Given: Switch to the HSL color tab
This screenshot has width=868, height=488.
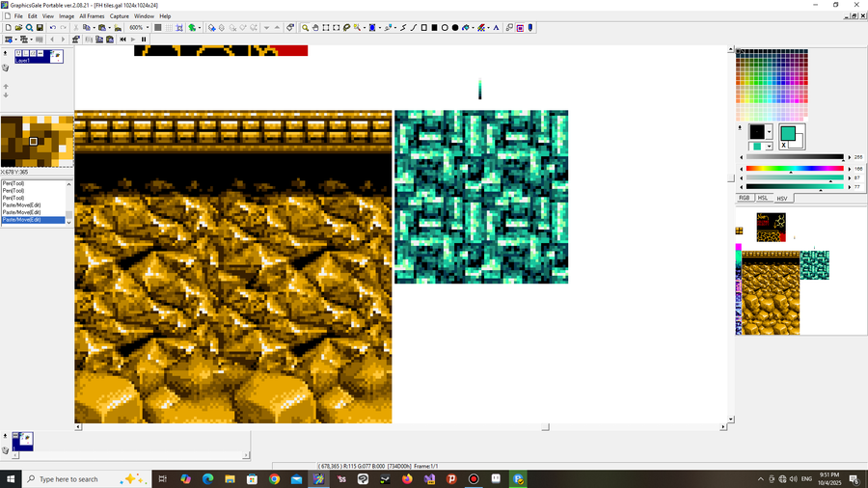Looking at the screenshot, I should [762, 198].
